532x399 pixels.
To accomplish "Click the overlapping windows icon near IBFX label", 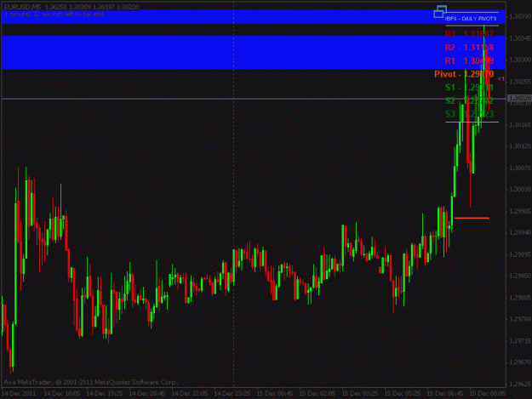I will pos(440,12).
